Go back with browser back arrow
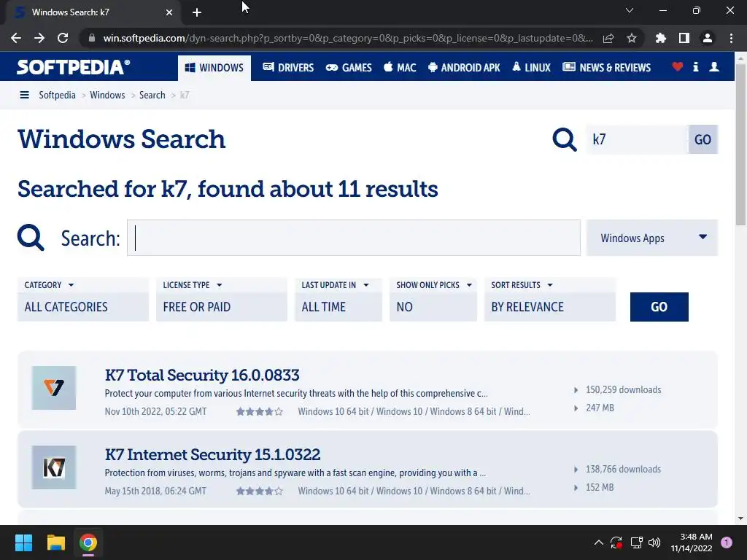The image size is (747, 560). tap(16, 38)
